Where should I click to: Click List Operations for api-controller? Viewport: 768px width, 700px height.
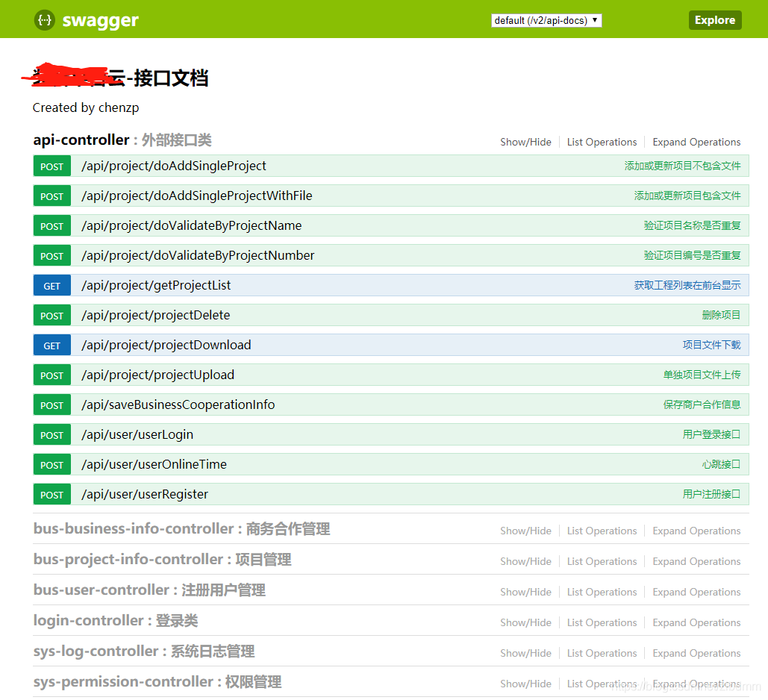click(x=602, y=142)
